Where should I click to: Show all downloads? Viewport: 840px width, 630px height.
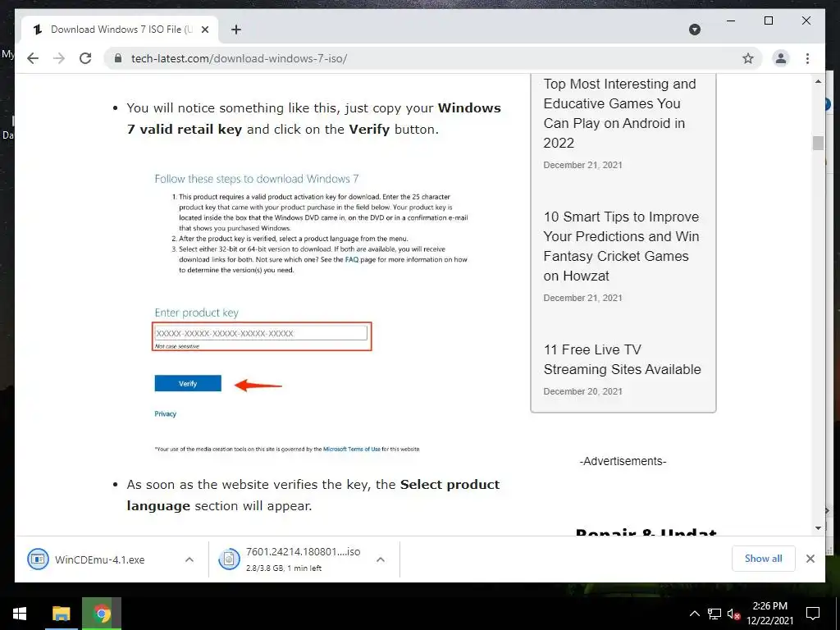tap(763, 559)
